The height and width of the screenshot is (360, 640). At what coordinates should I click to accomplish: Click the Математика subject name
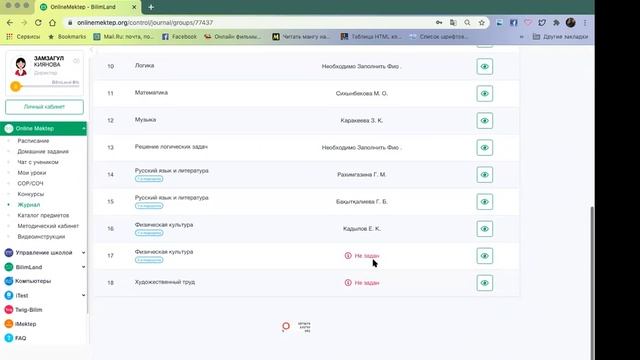(151, 93)
